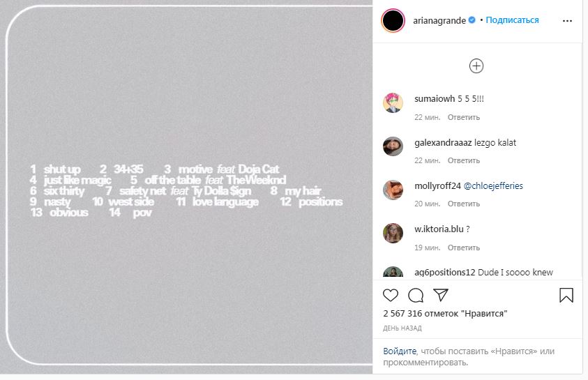Open mollyroff24's profile avatar
The width and height of the screenshot is (588, 380).
(x=393, y=190)
